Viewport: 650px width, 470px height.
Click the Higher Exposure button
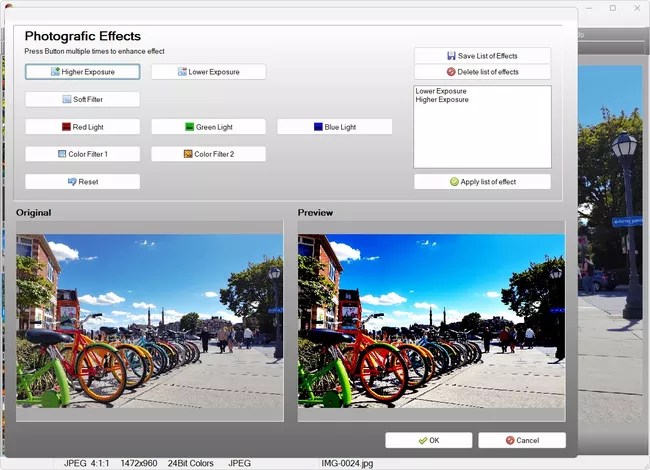82,72
